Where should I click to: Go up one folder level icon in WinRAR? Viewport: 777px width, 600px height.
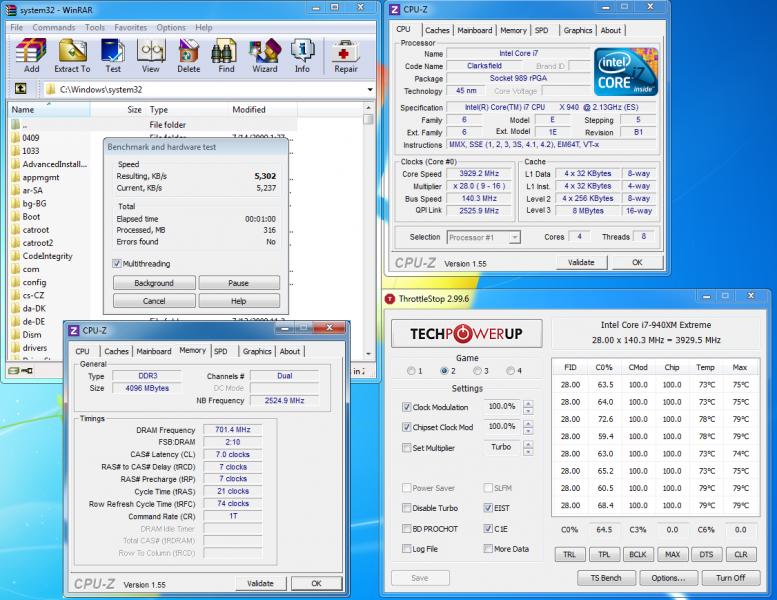[x=20, y=89]
